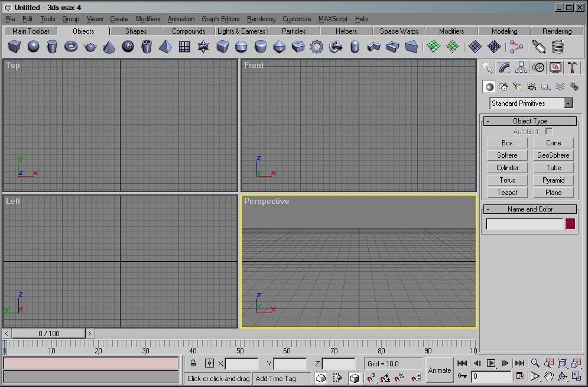Click the Tube button in Object Type
The width and height of the screenshot is (588, 387).
tap(553, 168)
